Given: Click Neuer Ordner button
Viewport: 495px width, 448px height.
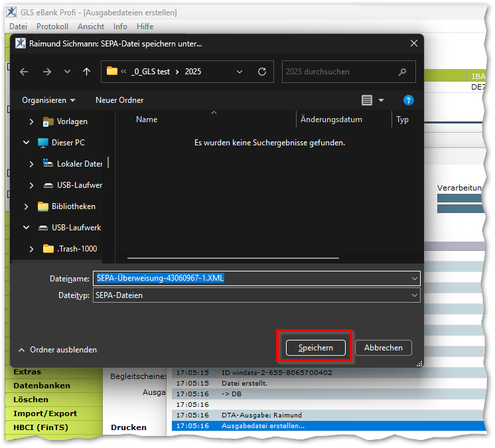Looking at the screenshot, I should 119,100.
